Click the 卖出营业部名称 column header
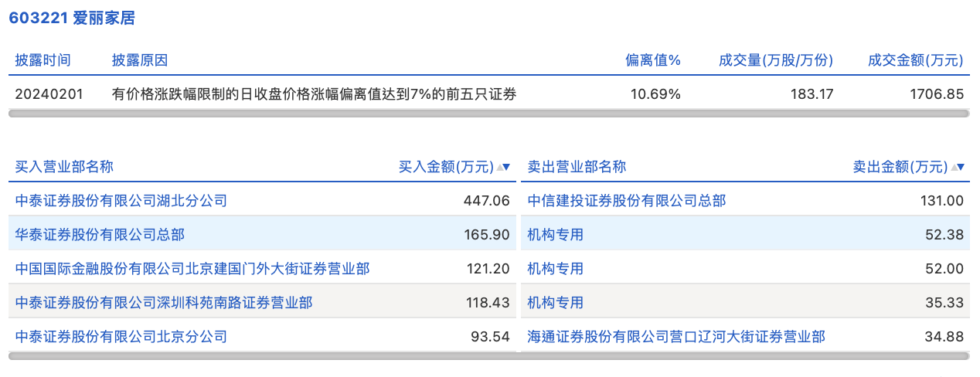Viewport: 980px width, 377px height. coord(577,167)
